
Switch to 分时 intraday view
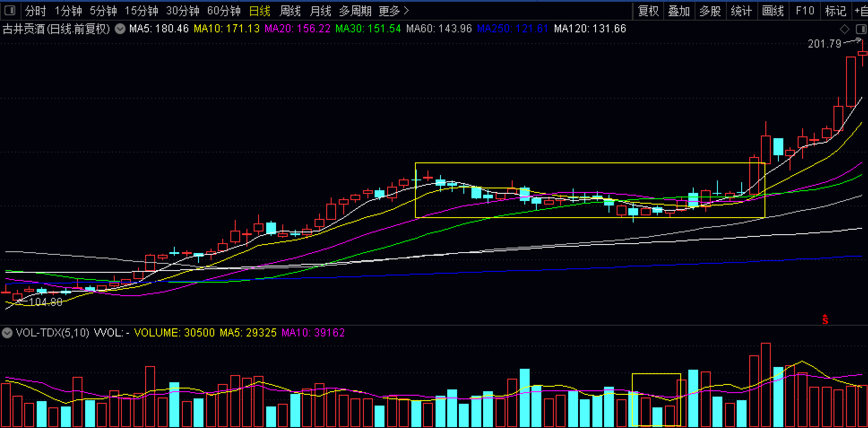point(35,11)
